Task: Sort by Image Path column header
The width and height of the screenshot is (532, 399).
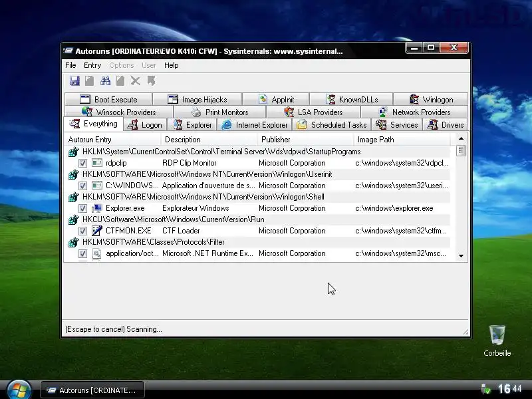Action: 402,140
